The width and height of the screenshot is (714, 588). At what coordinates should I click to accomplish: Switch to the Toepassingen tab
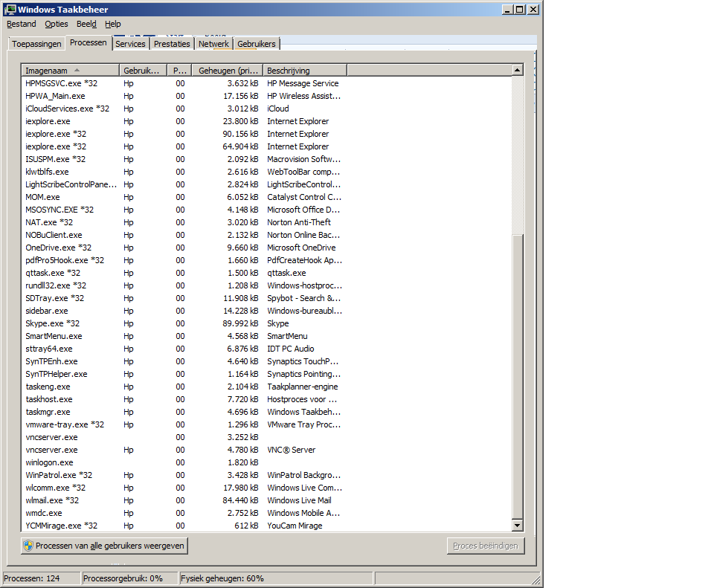(36, 44)
